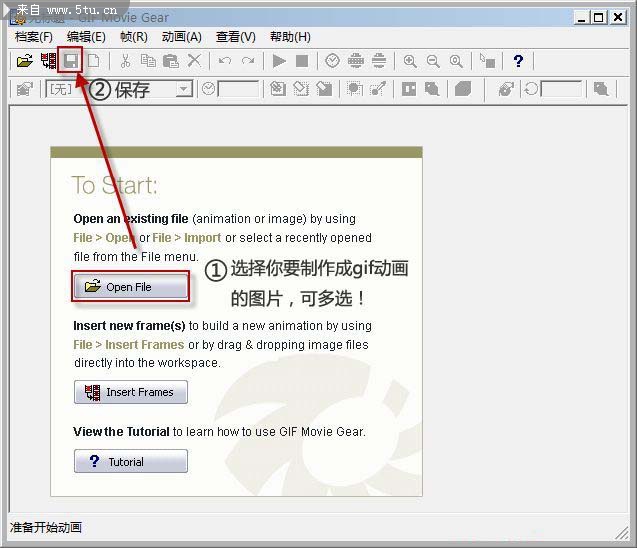The width and height of the screenshot is (637, 548).
Task: Click the 'File > Import' link text
Action: tap(186, 238)
